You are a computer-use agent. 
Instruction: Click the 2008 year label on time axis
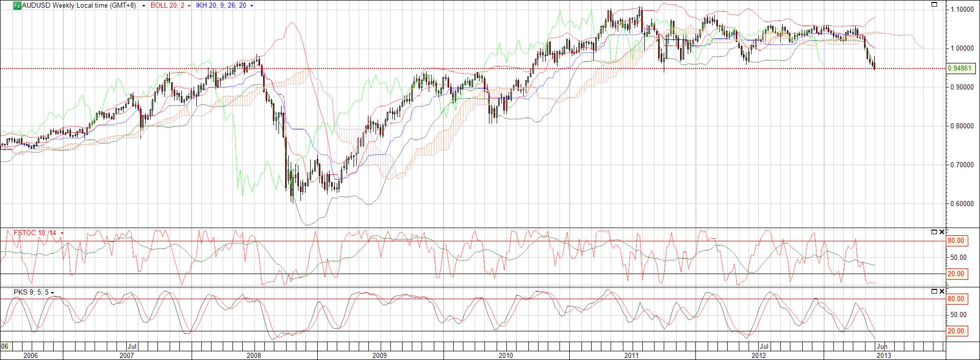click(253, 355)
